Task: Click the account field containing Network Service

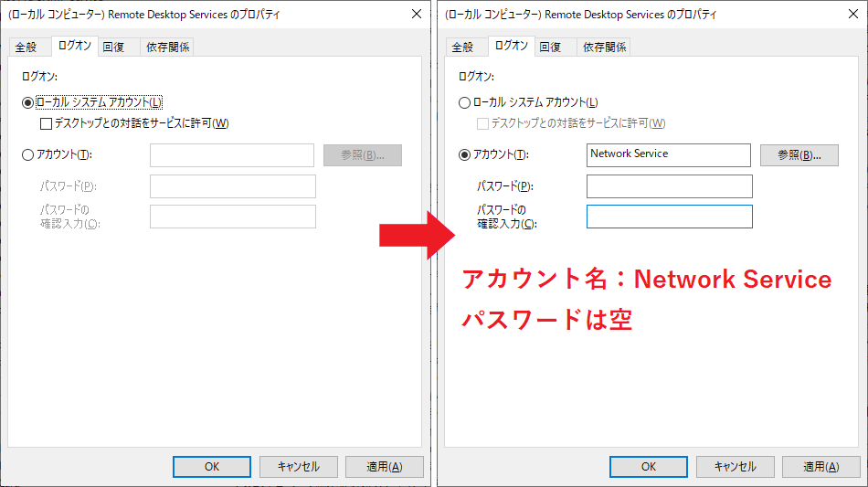Action: [668, 155]
